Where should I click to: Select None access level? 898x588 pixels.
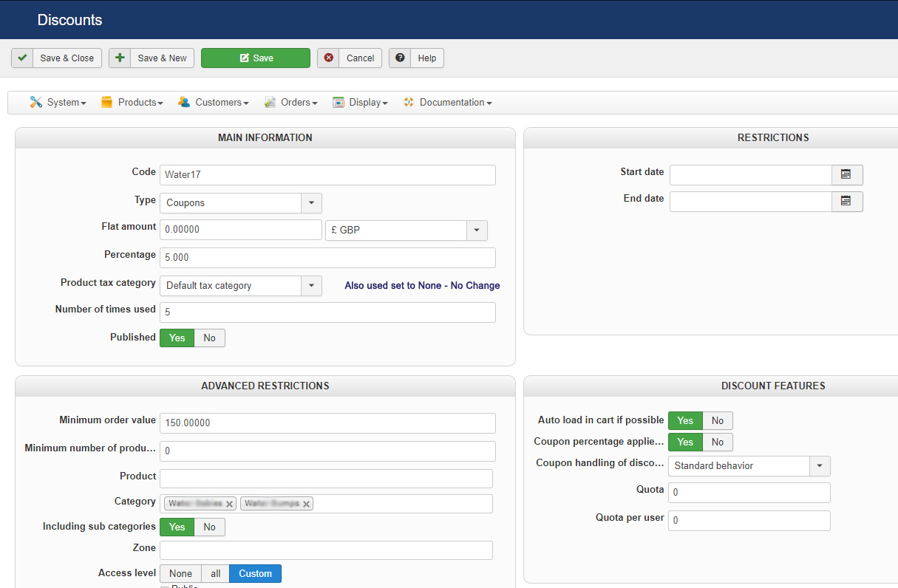pos(180,573)
